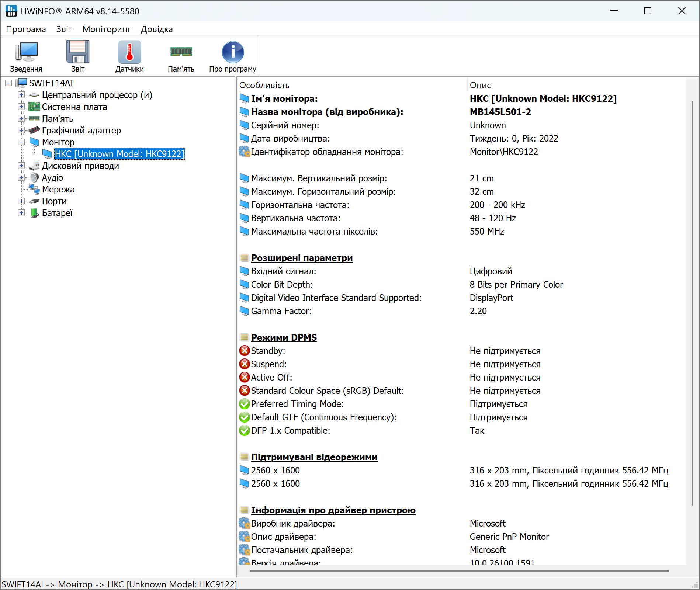Select the Дата виробництва row
The height and width of the screenshot is (590, 700).
click(x=462, y=139)
